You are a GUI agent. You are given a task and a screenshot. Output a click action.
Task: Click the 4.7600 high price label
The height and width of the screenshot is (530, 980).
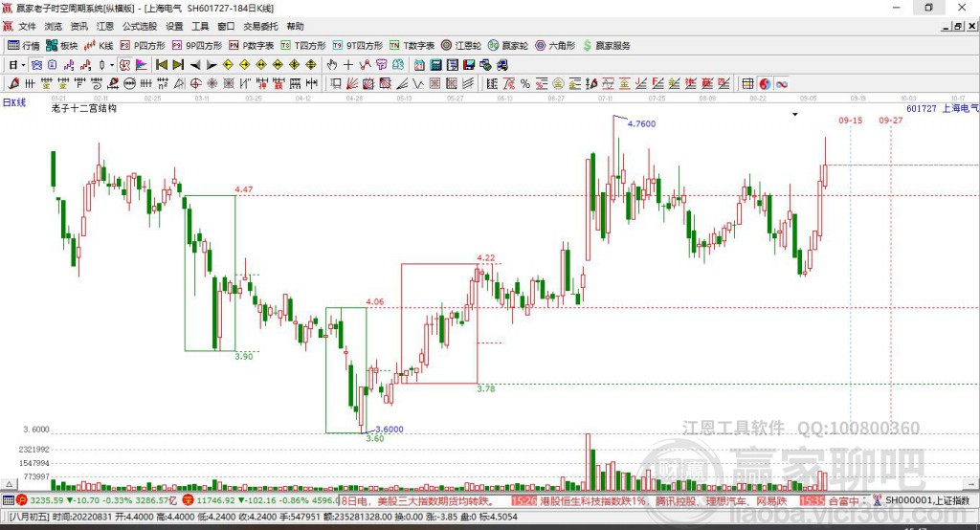click(642, 123)
